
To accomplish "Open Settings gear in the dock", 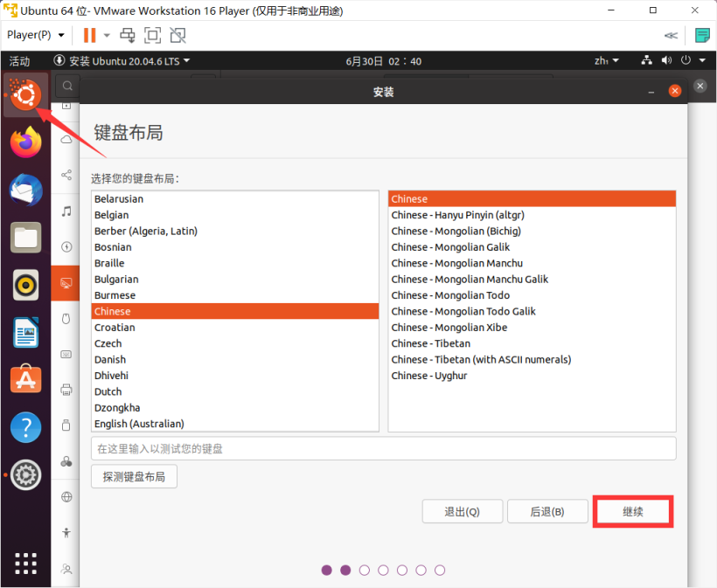I will coord(25,475).
